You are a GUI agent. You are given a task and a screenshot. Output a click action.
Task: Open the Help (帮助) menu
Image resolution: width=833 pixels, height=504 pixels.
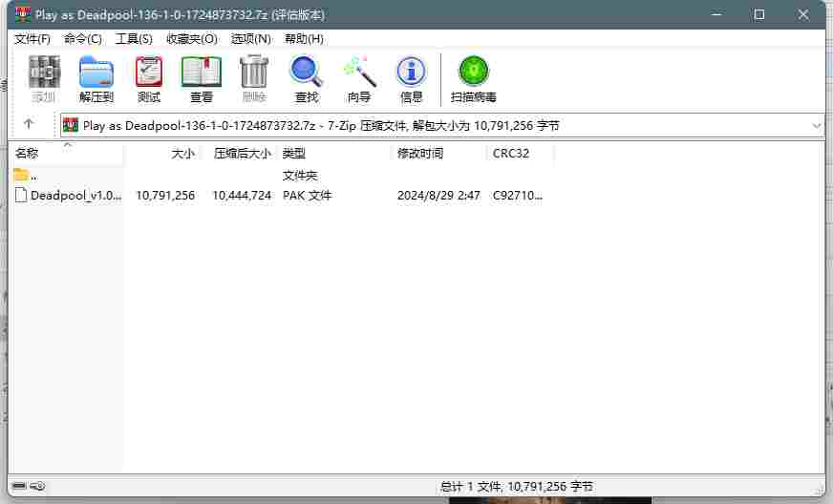click(x=304, y=39)
